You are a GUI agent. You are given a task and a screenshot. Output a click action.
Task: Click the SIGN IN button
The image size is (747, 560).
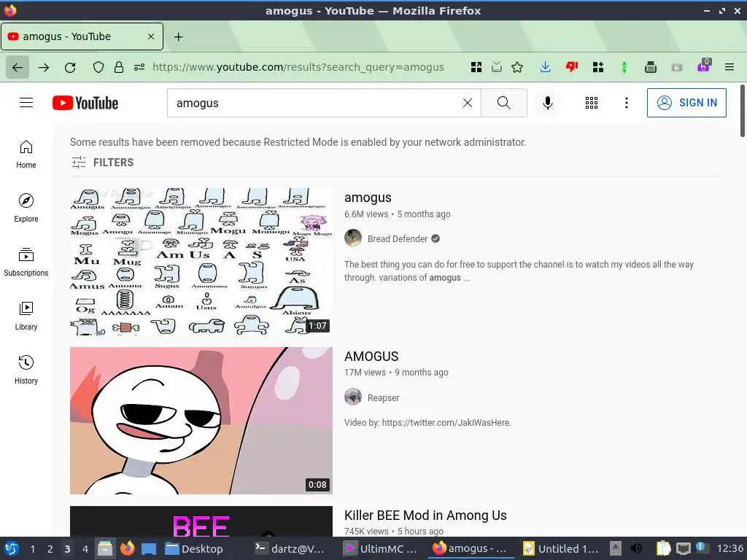pyautogui.click(x=686, y=103)
